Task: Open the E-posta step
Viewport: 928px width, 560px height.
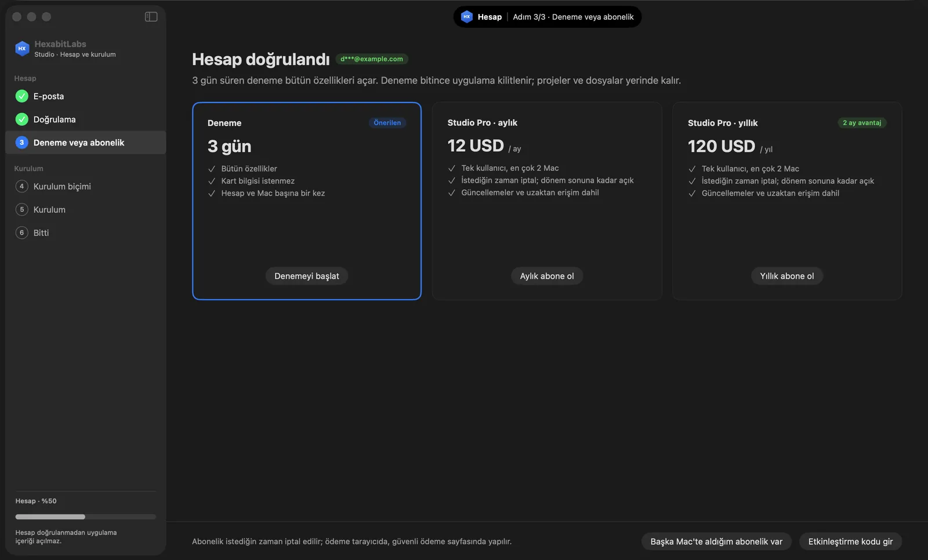Action: coord(86,96)
